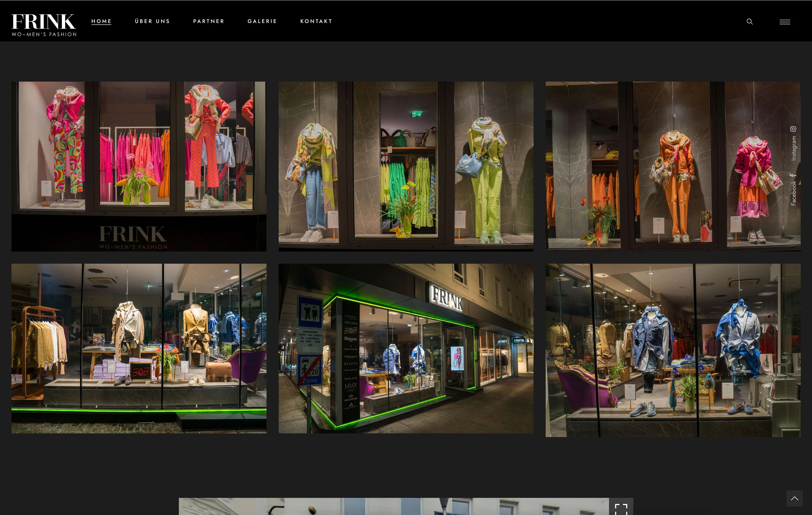Follow the Facebook text link
The image size is (812, 515).
(793, 193)
